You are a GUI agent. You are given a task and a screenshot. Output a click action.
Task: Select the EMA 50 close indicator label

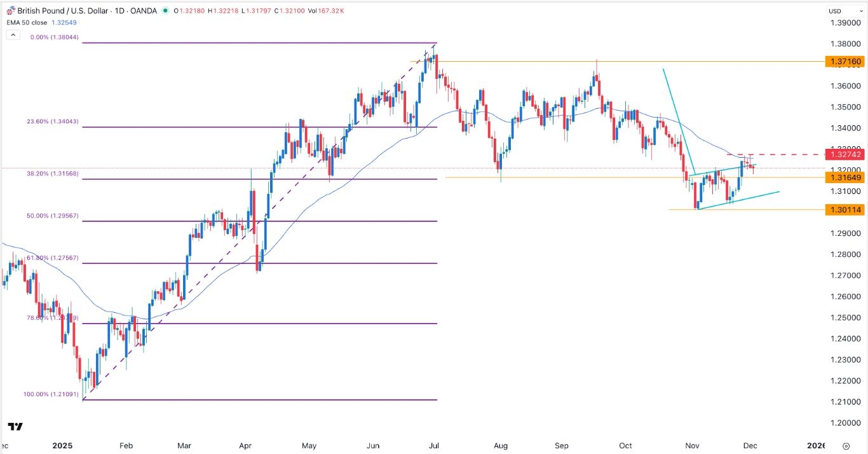[25, 22]
